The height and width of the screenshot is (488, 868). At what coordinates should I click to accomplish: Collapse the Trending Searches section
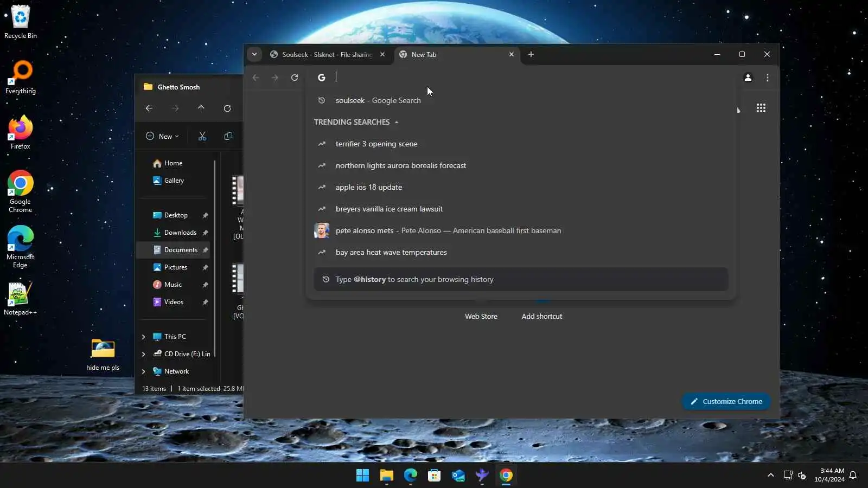pyautogui.click(x=397, y=122)
